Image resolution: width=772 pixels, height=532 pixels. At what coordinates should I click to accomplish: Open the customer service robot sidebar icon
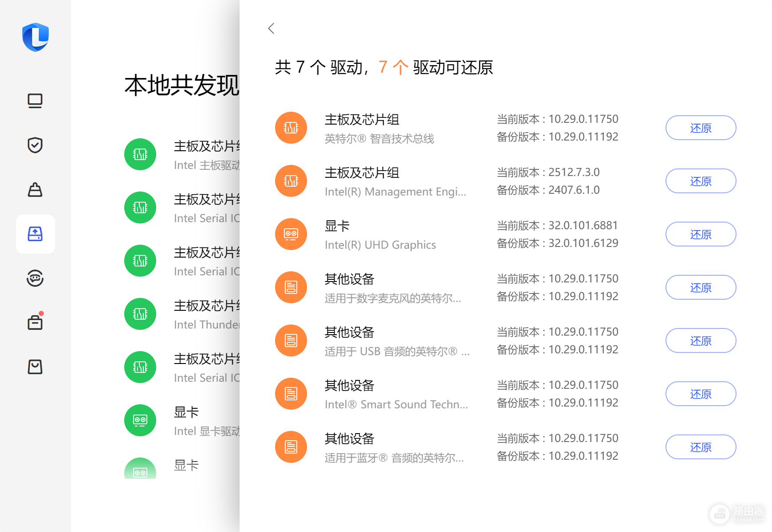point(35,278)
